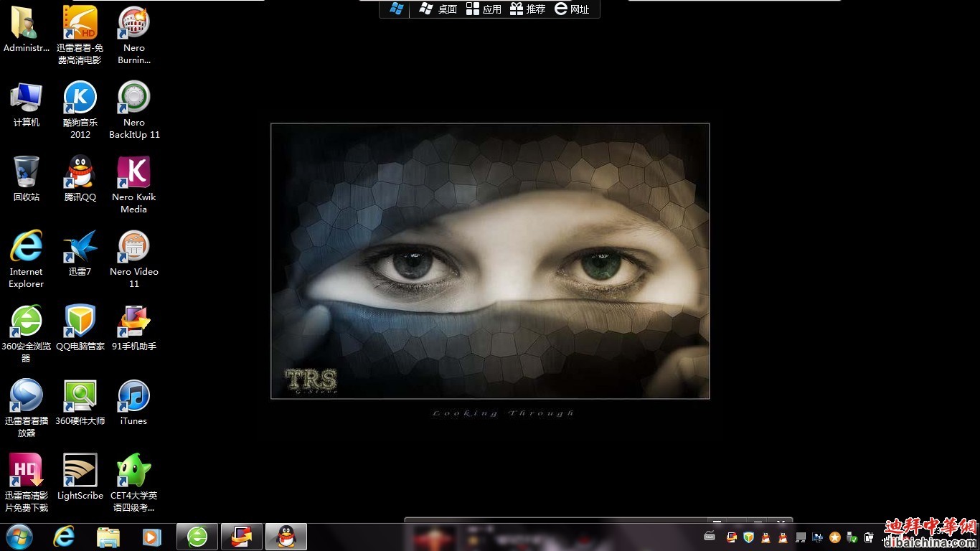Open the 回收站 recycle bin icon
980x551 pixels.
click(x=26, y=179)
